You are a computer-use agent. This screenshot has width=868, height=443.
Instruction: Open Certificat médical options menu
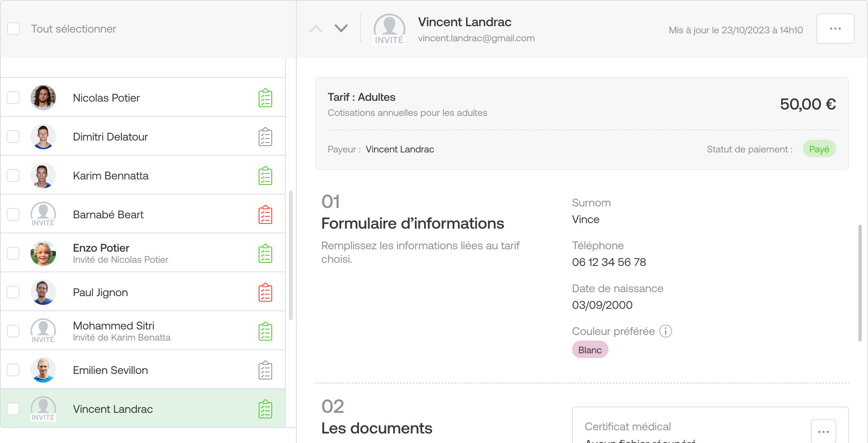pyautogui.click(x=823, y=431)
